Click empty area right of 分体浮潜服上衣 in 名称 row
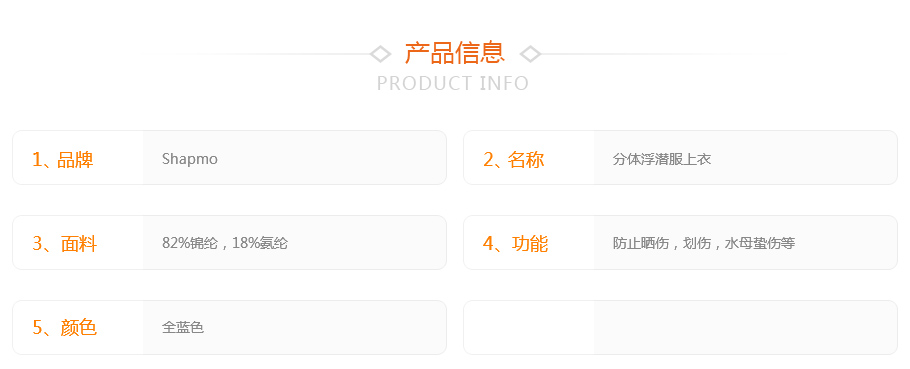The height and width of the screenshot is (369, 910). [804, 158]
